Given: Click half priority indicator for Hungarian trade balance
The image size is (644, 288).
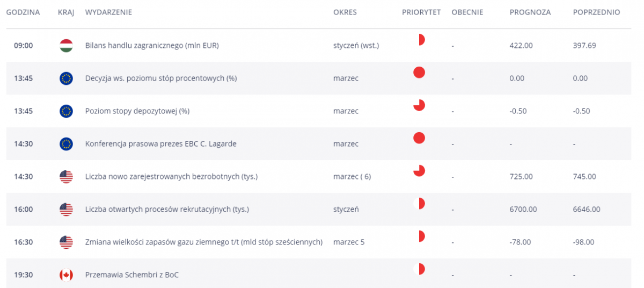Looking at the screenshot, I should [x=422, y=40].
